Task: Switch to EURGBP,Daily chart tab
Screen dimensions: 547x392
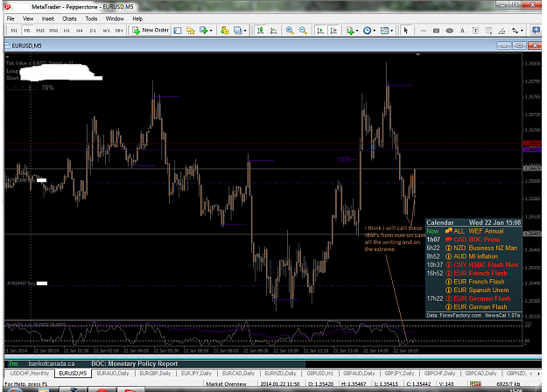Action: 155,373
